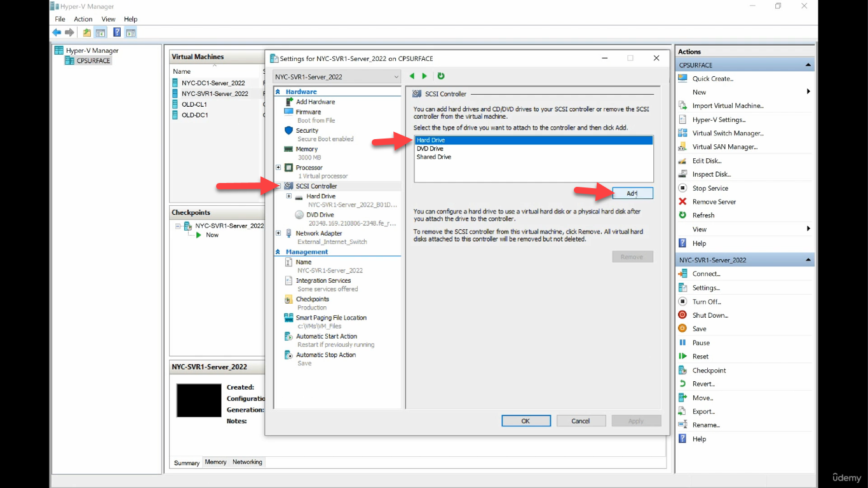
Task: Select DVD Drive in the drive type list
Action: tap(430, 149)
